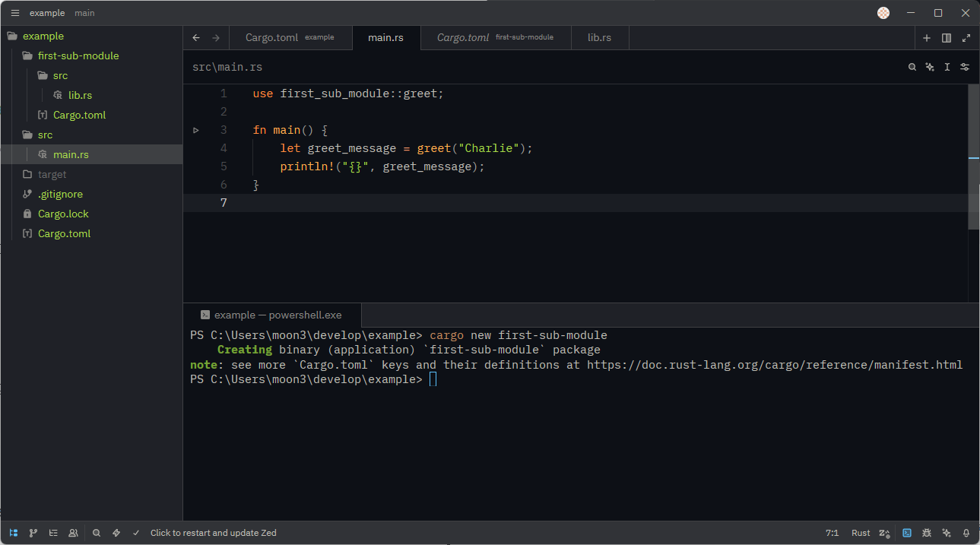980x545 pixels.
Task: Toggle the outline panel in status bar
Action: coord(53,533)
